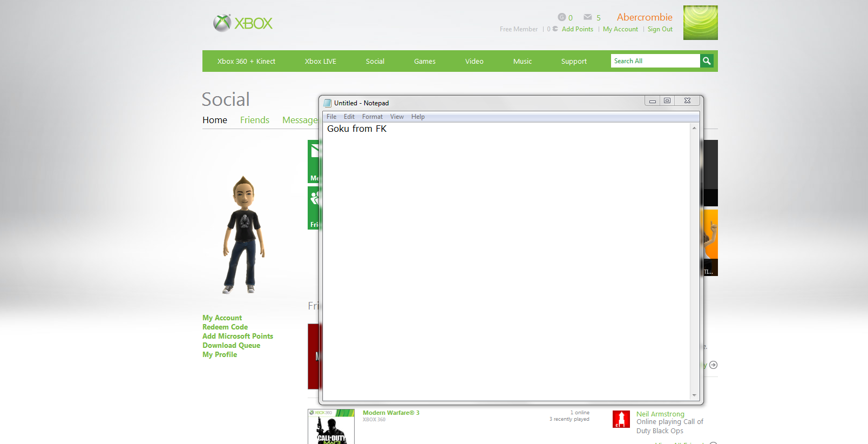The height and width of the screenshot is (444, 868).
Task: Select Xbox LIVE in the navigation bar
Action: (321, 61)
